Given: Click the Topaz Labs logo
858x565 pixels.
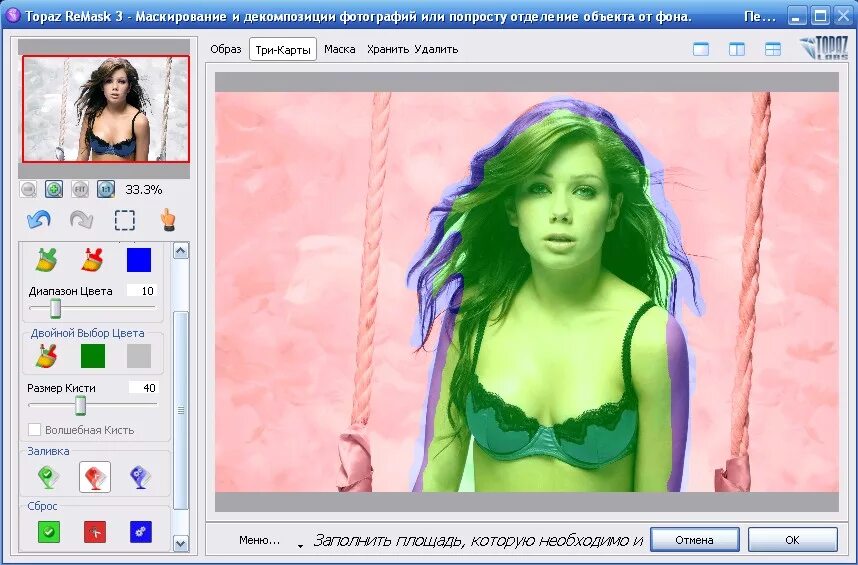Looking at the screenshot, I should pos(824,48).
